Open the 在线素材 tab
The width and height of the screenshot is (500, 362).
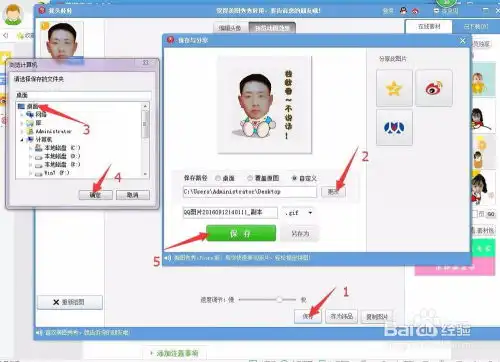pyautogui.click(x=429, y=27)
